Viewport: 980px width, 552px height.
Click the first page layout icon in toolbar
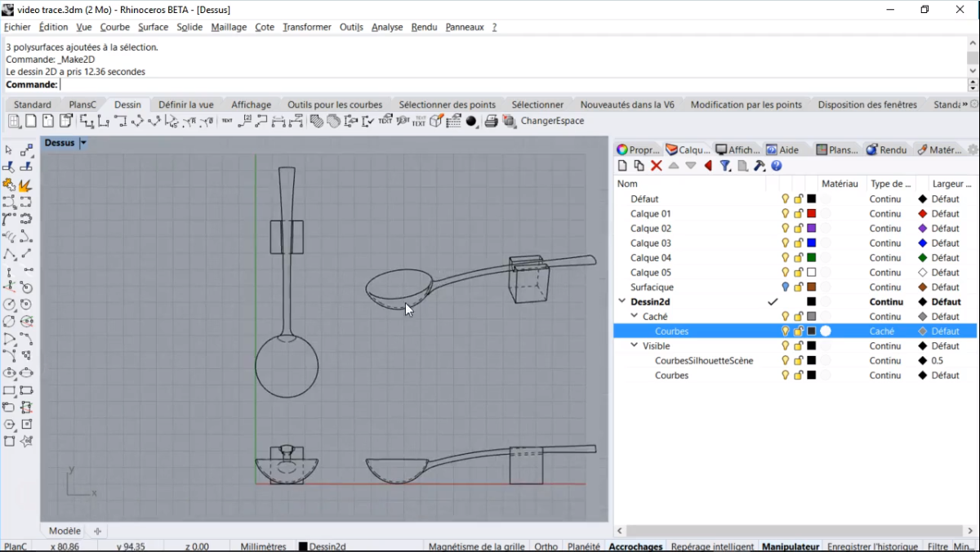coord(15,121)
